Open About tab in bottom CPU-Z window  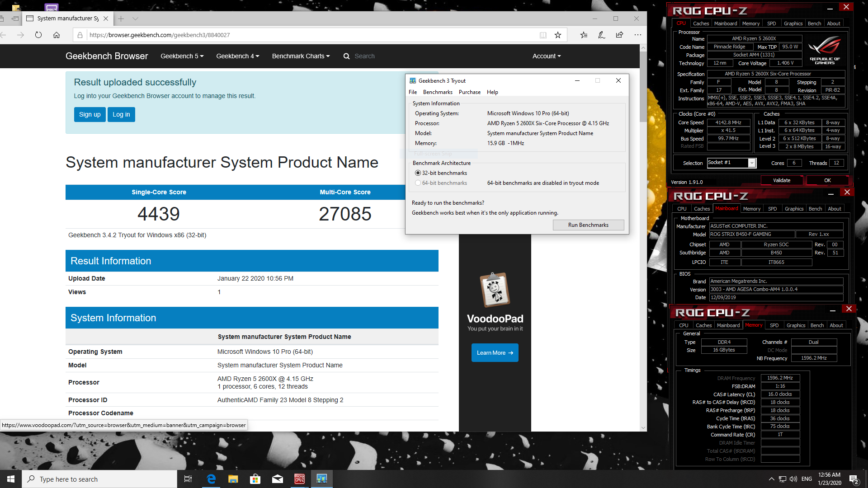(x=836, y=325)
